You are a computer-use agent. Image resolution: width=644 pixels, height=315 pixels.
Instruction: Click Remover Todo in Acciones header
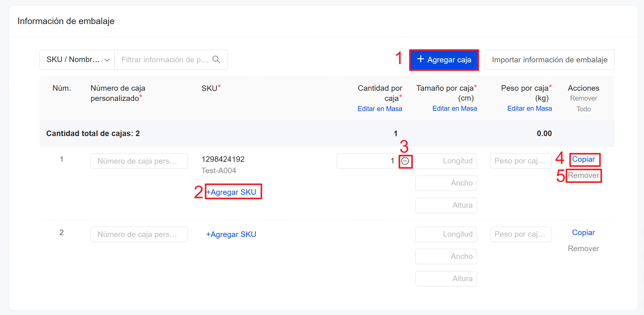tap(584, 104)
